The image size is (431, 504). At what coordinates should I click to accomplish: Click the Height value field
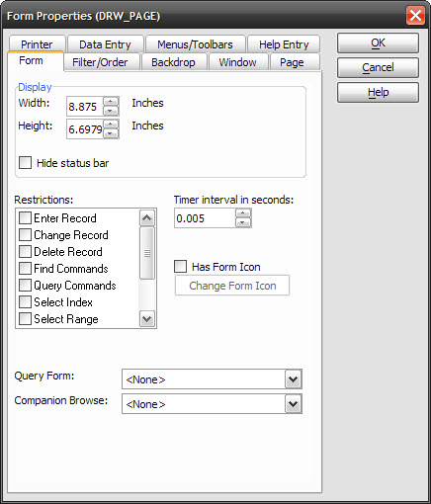85,129
